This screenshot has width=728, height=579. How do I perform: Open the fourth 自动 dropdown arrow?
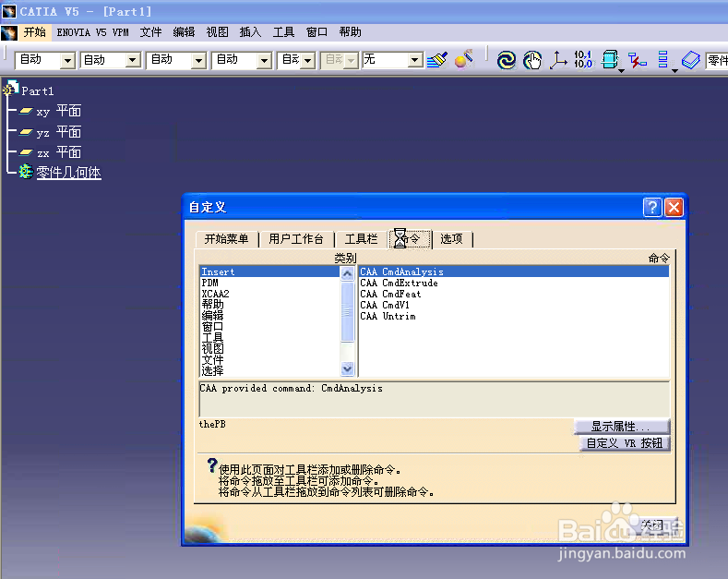click(x=264, y=60)
